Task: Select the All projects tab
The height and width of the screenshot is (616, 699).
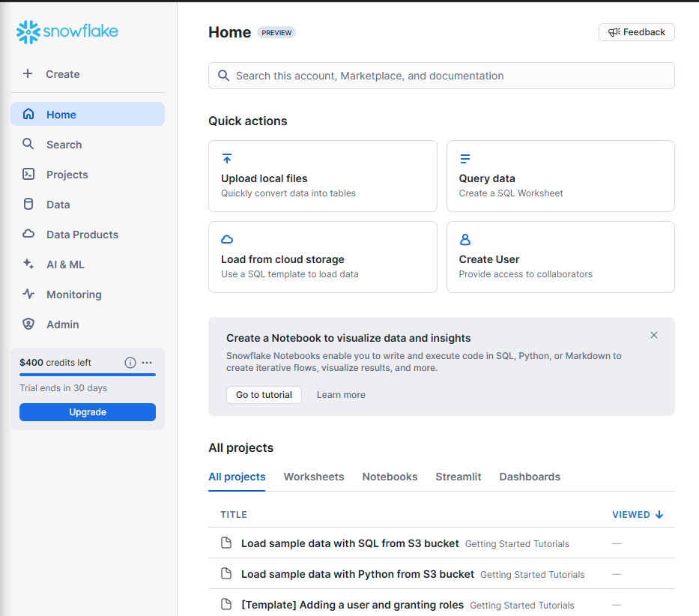Action: pyautogui.click(x=237, y=477)
